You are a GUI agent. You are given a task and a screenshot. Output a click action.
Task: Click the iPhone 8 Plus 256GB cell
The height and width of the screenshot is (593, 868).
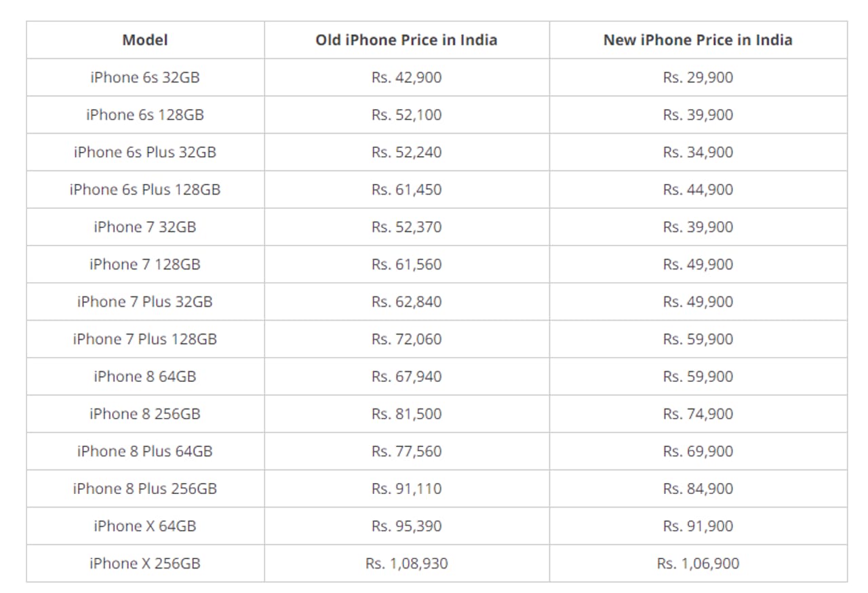[145, 489]
